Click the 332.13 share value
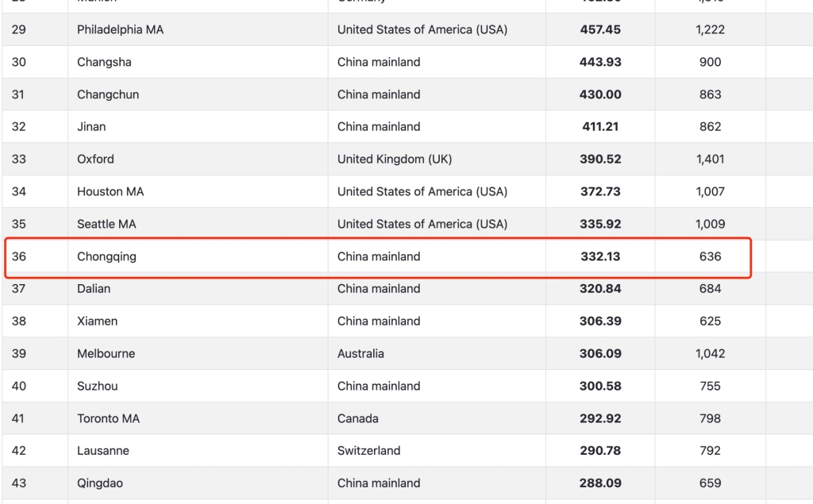Image resolution: width=813 pixels, height=504 pixels. tap(600, 256)
